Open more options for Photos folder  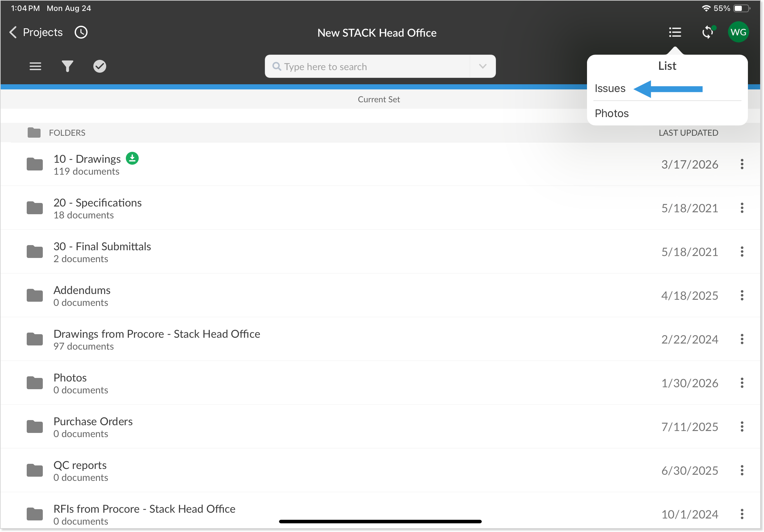[x=742, y=383]
